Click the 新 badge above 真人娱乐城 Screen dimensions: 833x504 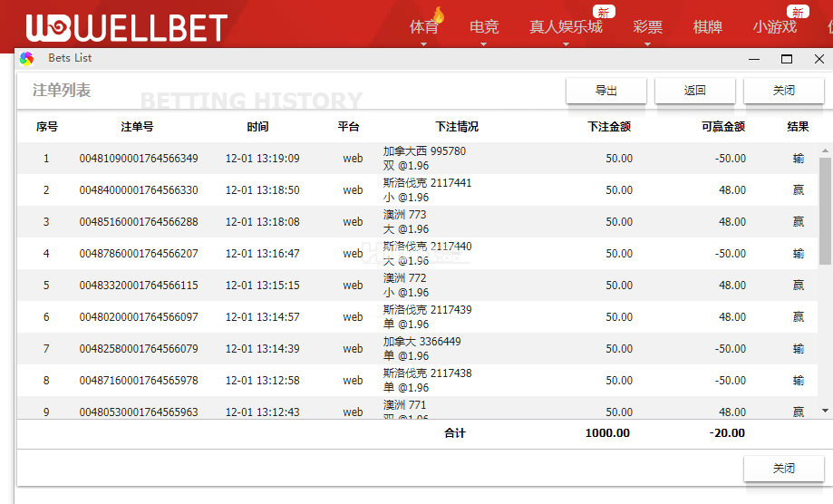tap(604, 12)
